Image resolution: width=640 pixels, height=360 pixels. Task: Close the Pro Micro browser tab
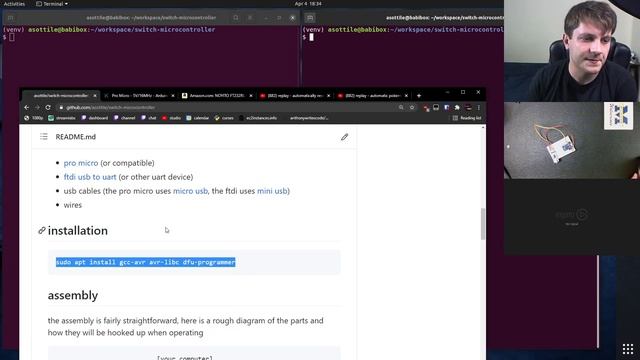[x=173, y=96]
